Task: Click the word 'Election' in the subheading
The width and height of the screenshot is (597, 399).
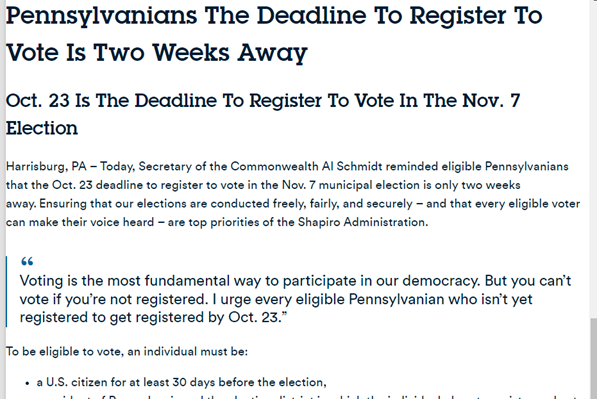Action: [42, 128]
